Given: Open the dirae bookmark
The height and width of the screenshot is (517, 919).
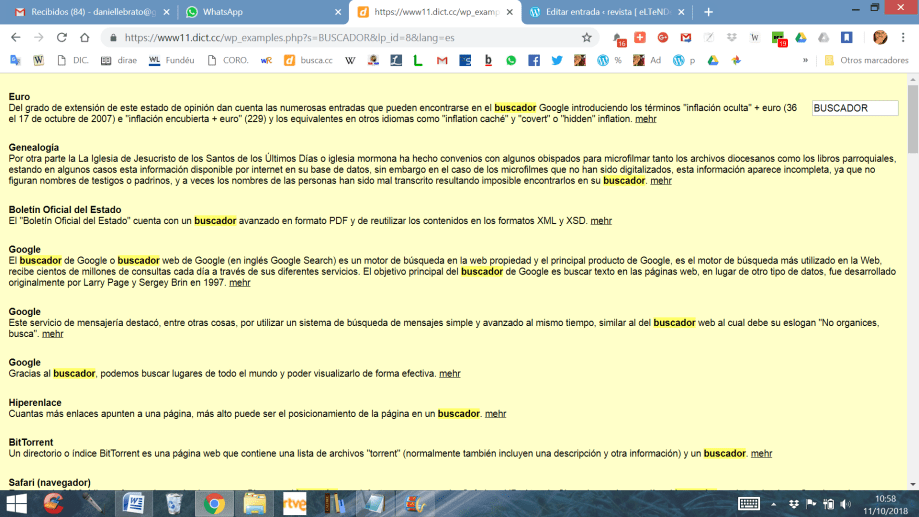Looking at the screenshot, I should (118, 60).
